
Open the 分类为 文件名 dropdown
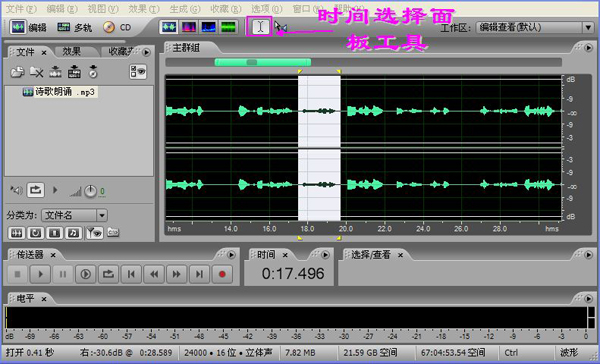[75, 215]
